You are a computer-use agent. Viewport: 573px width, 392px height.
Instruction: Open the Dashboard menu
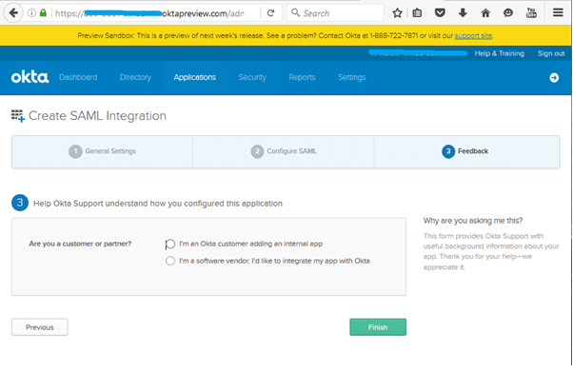click(78, 77)
